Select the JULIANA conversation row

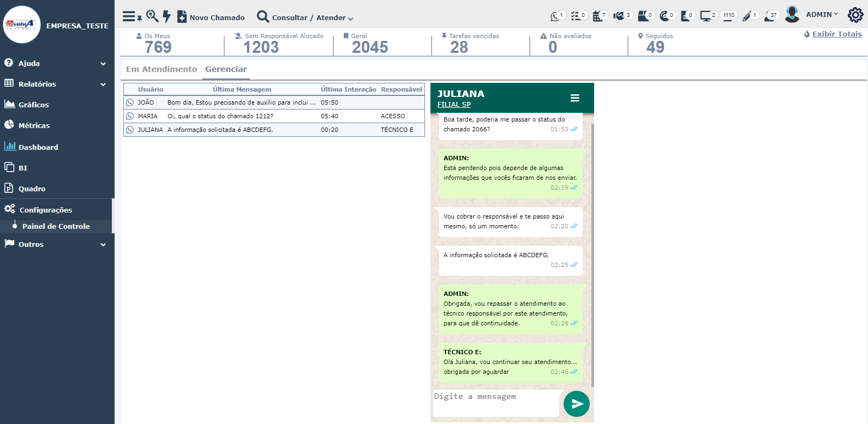[274, 130]
